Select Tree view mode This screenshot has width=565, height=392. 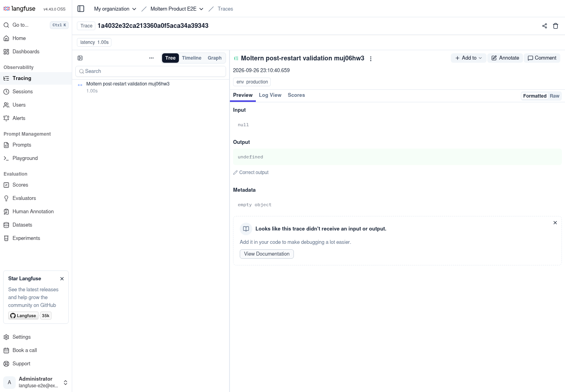[x=170, y=58]
